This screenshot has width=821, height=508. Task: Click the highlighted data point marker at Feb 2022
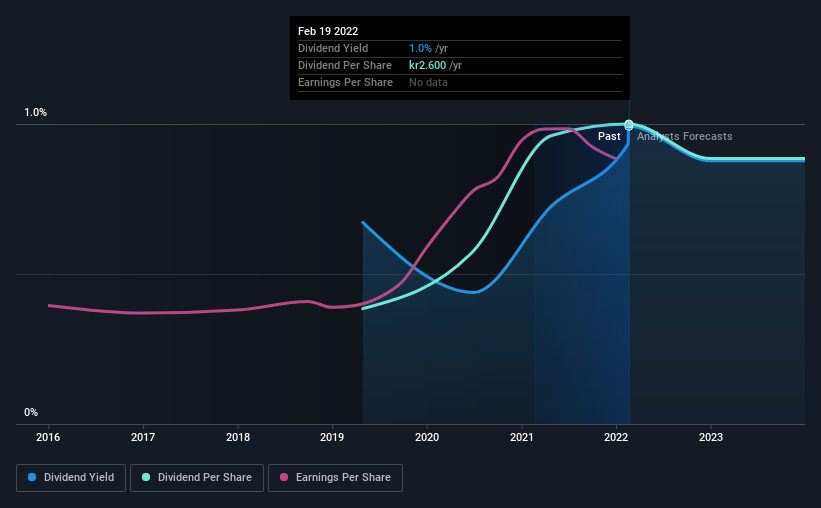[x=629, y=125]
